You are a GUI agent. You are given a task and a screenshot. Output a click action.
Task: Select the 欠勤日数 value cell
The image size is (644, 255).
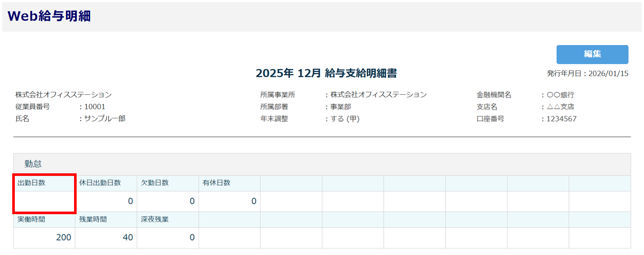click(x=192, y=201)
